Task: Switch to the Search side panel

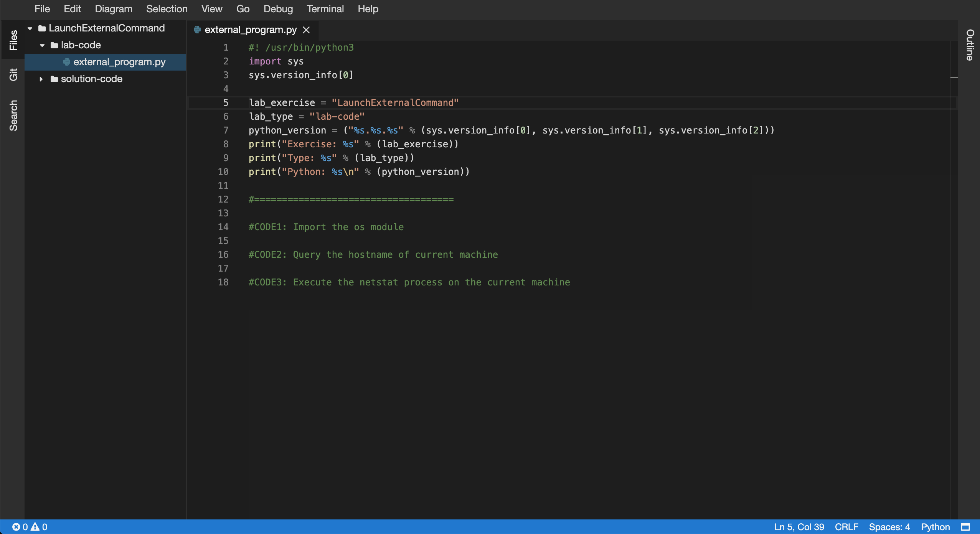Action: point(13,115)
